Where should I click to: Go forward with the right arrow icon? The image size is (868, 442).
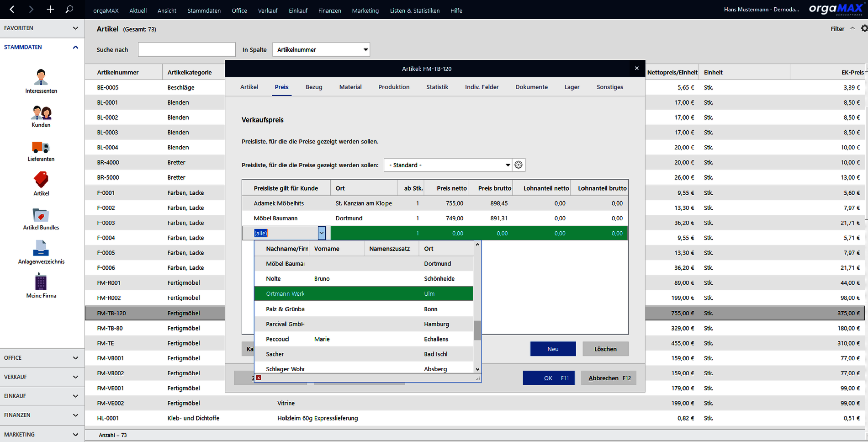(31, 9)
